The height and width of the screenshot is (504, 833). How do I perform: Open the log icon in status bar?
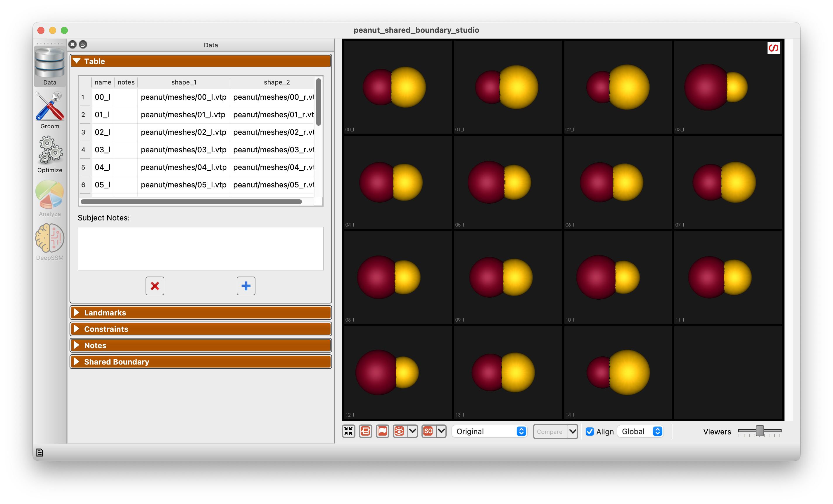(39, 452)
